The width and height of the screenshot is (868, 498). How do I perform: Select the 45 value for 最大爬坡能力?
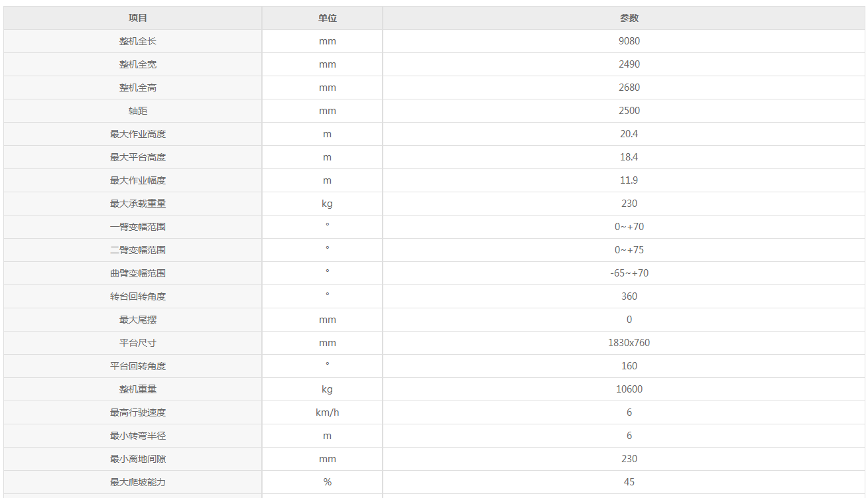click(629, 482)
